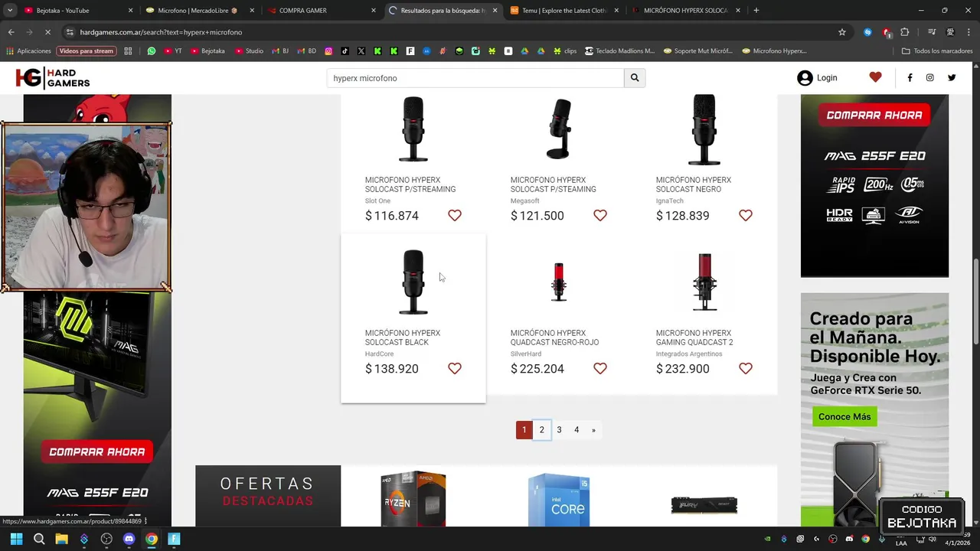
Task: Open Chrome extensions puzzle icon
Action: click(x=905, y=32)
